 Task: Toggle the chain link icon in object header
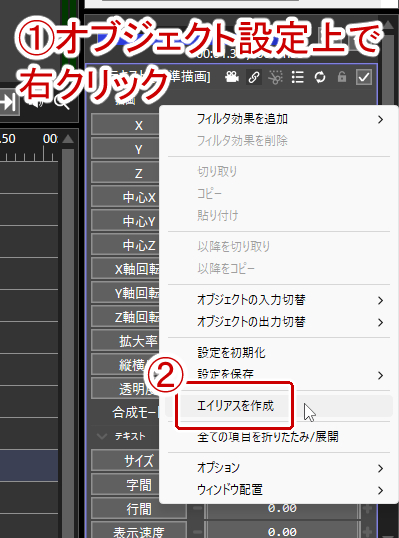tap(254, 77)
